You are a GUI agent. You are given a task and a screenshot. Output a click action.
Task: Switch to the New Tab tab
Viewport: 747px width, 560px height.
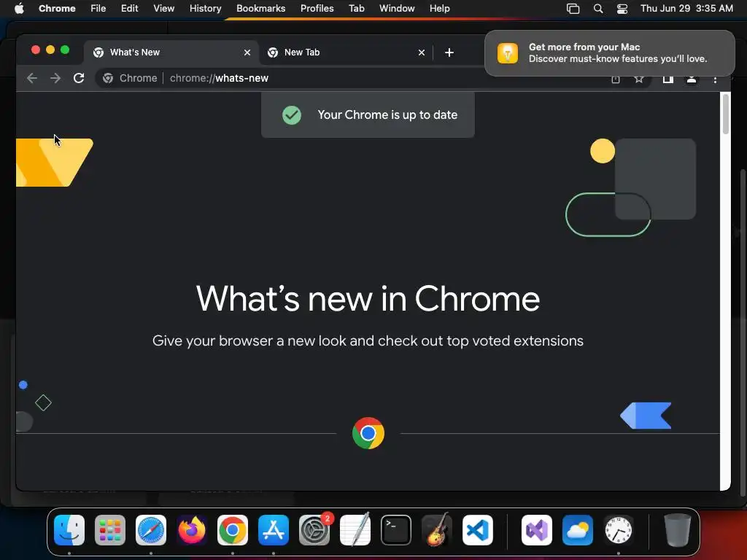click(347, 52)
